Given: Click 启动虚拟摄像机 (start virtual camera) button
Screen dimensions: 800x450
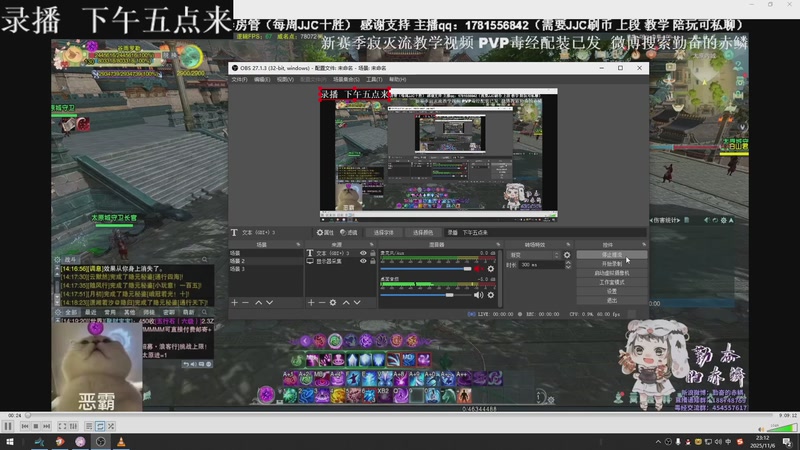Looking at the screenshot, I should pyautogui.click(x=612, y=273).
